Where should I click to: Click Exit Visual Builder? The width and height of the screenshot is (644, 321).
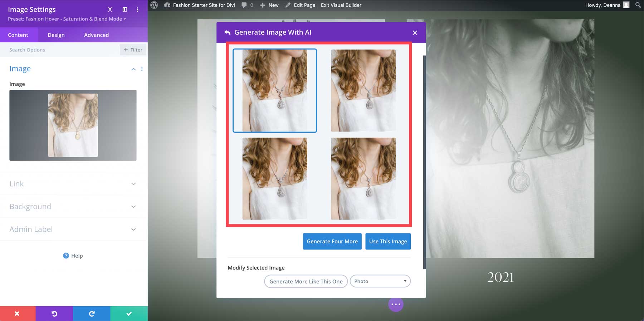coord(341,5)
